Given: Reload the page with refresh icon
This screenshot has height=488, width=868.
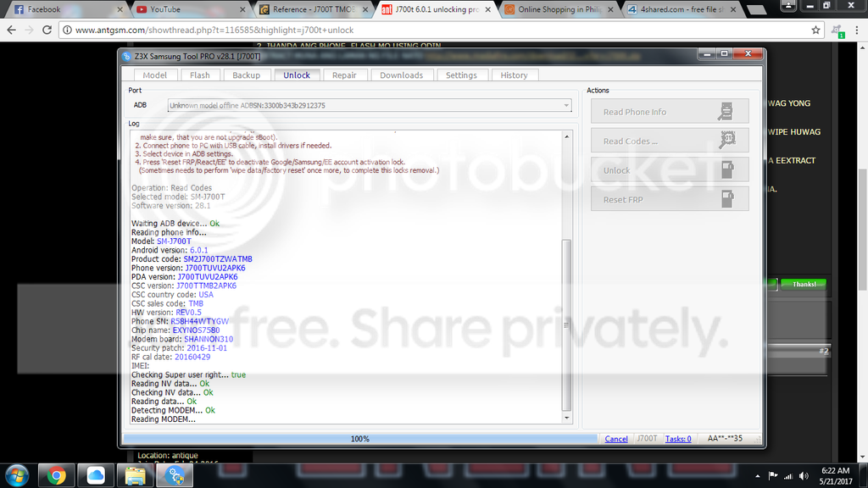Looking at the screenshot, I should point(49,30).
